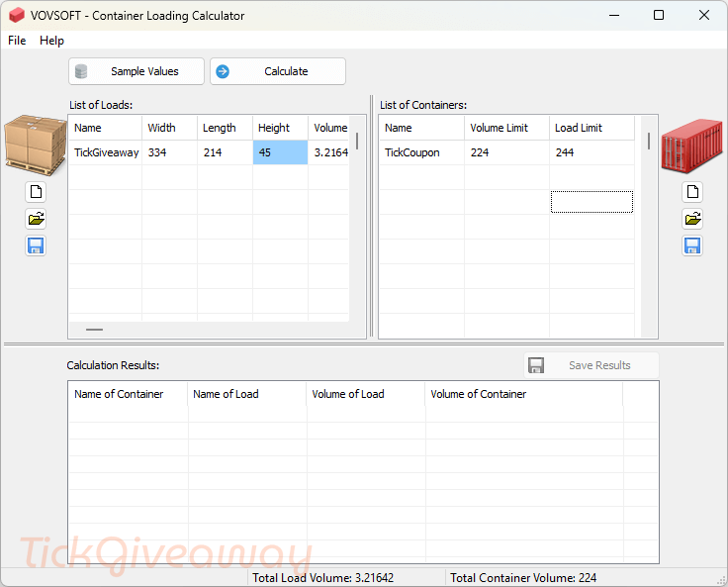Viewport: 728px width, 587px height.
Task: Click the containers list vertical scrollbar thumb
Action: [649, 142]
